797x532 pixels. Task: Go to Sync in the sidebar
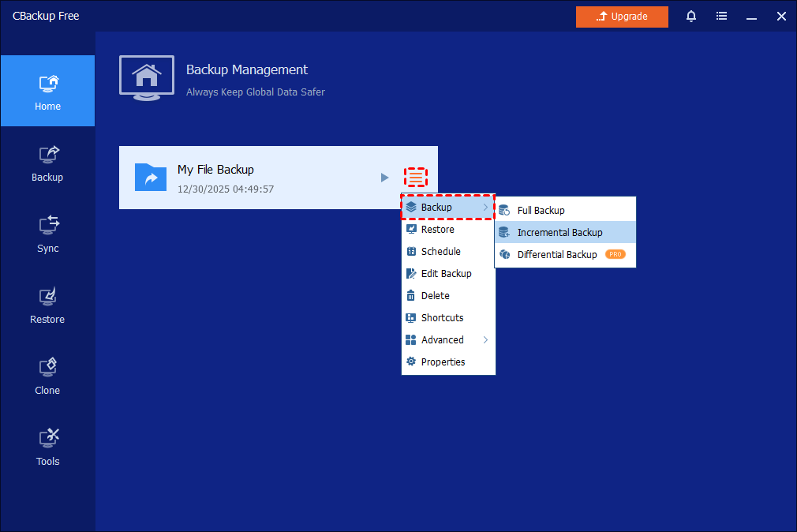(x=47, y=234)
